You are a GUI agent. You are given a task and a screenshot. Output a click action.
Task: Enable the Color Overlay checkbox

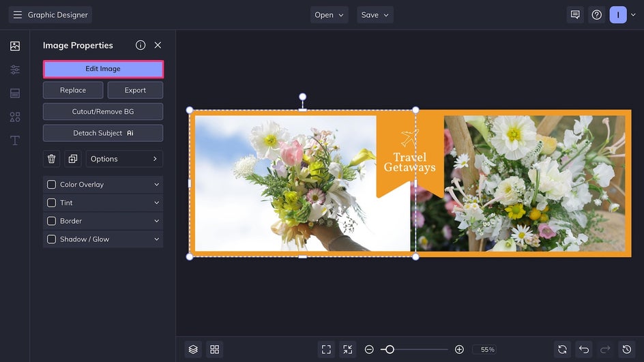tap(51, 185)
